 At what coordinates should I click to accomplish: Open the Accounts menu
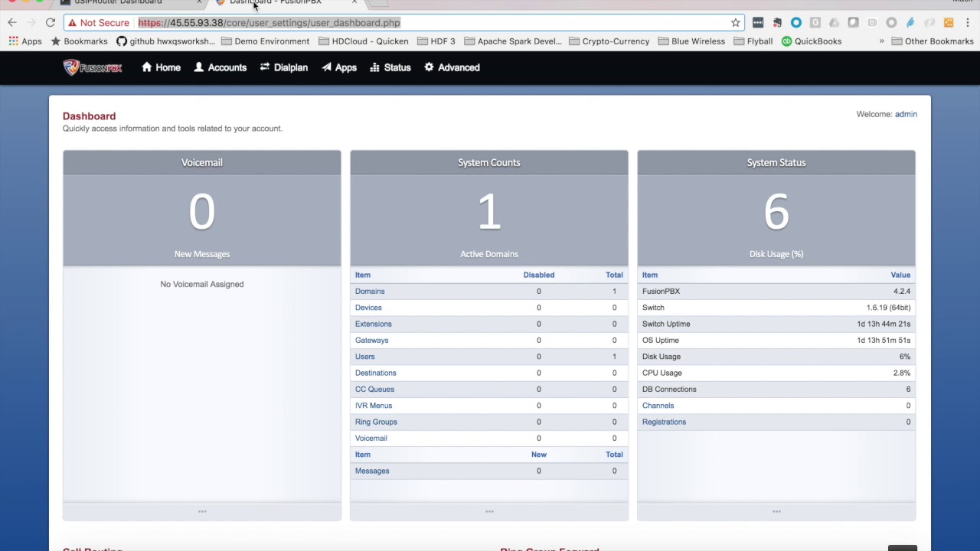click(x=220, y=67)
